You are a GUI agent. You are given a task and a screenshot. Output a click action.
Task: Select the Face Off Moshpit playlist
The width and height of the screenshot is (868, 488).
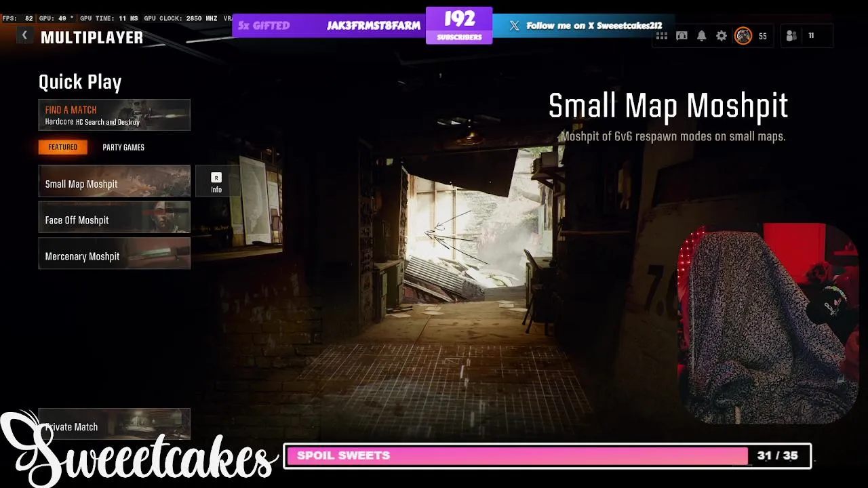114,217
